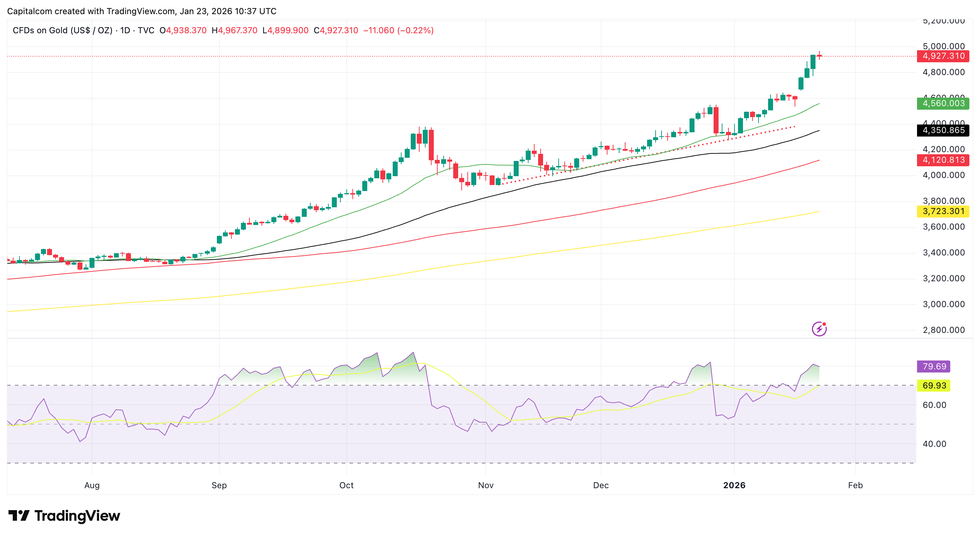Click the −11.060 (−0.22%) change value
The width and height of the screenshot is (980, 537).
tap(398, 30)
